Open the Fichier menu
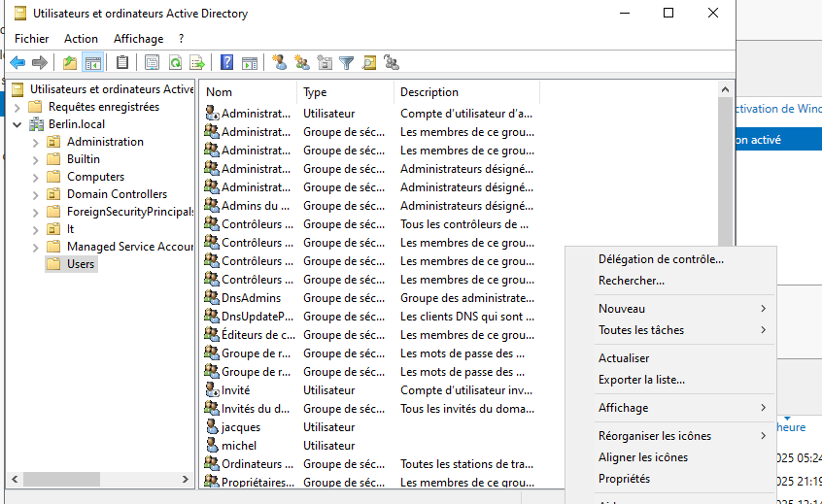This screenshot has height=504, width=822. click(x=31, y=39)
